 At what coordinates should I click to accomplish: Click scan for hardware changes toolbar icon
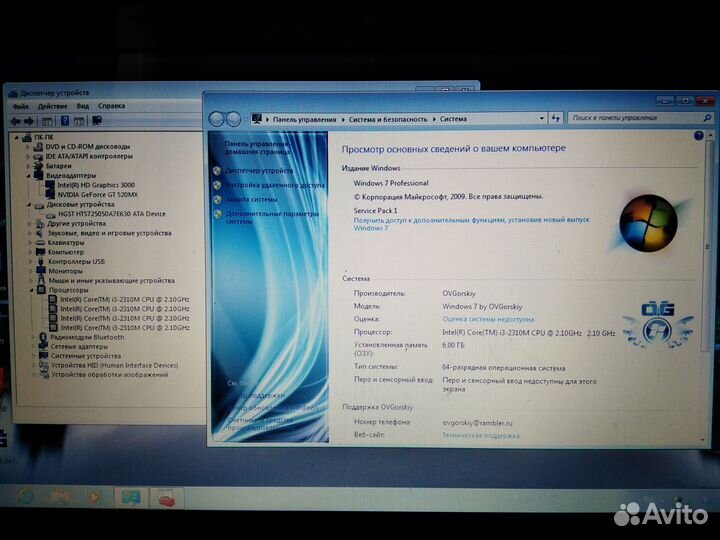[96, 121]
